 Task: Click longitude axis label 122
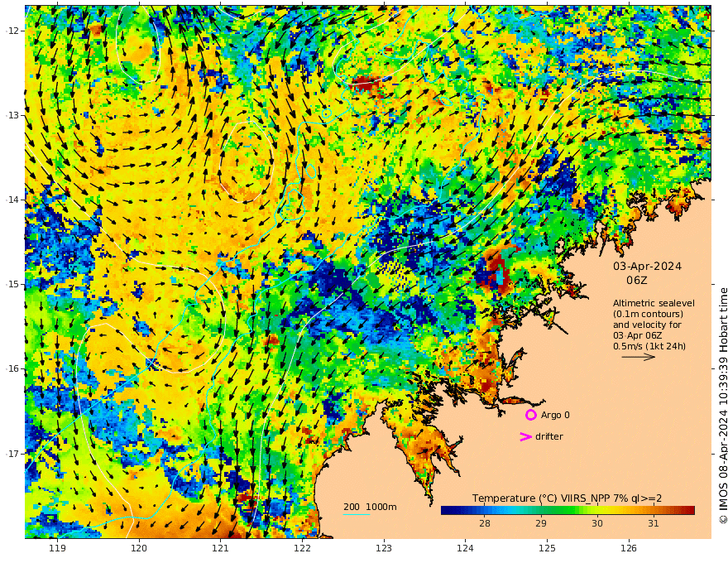[x=302, y=548]
